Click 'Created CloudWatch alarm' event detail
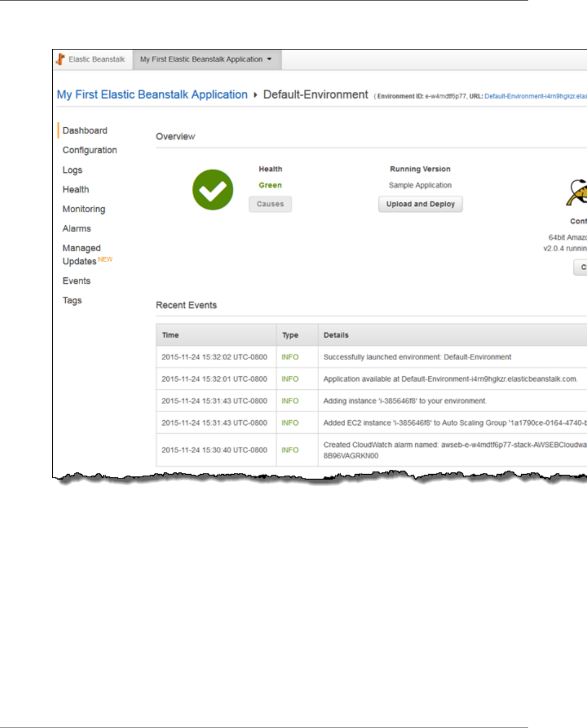This screenshot has height=728, width=587. [455, 450]
